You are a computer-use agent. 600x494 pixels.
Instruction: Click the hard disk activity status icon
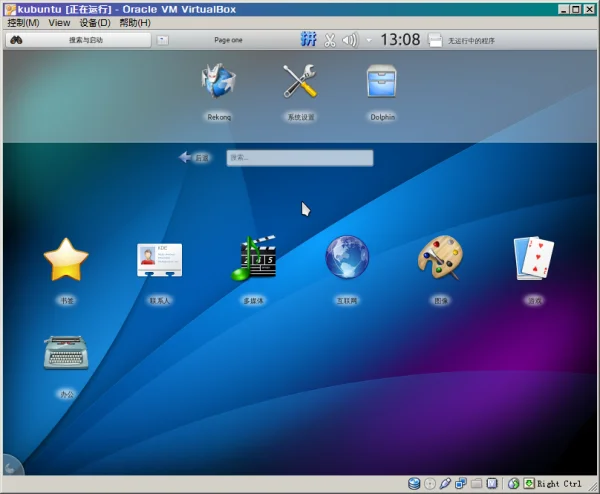coord(414,484)
